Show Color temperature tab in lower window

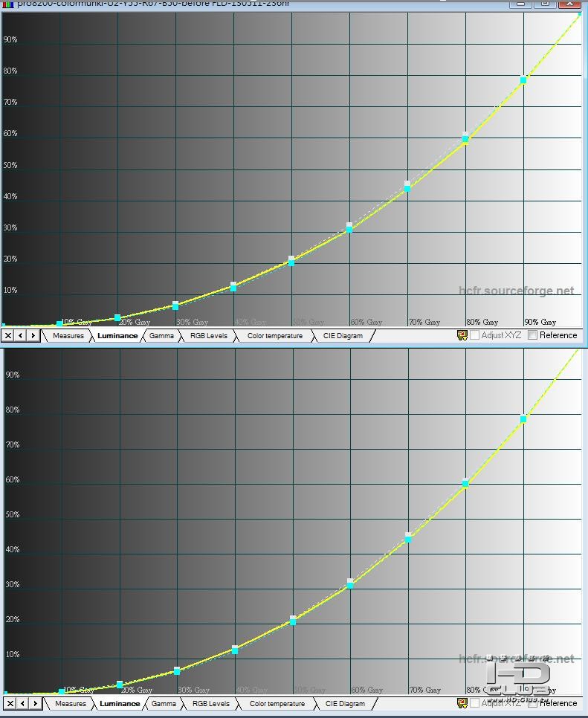click(x=277, y=703)
